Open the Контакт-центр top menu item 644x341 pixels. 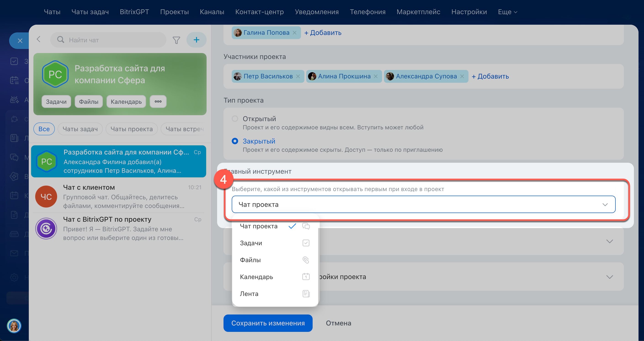pos(259,12)
